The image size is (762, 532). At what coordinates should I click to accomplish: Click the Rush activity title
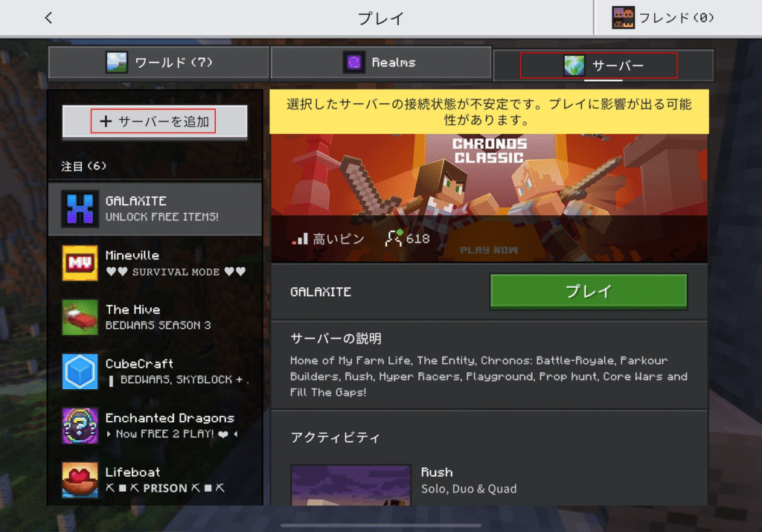point(436,472)
